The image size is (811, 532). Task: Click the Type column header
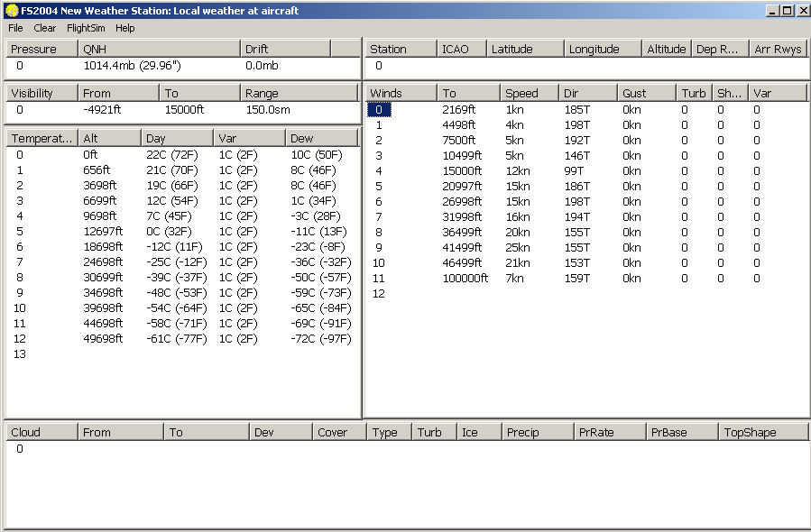pyautogui.click(x=389, y=432)
